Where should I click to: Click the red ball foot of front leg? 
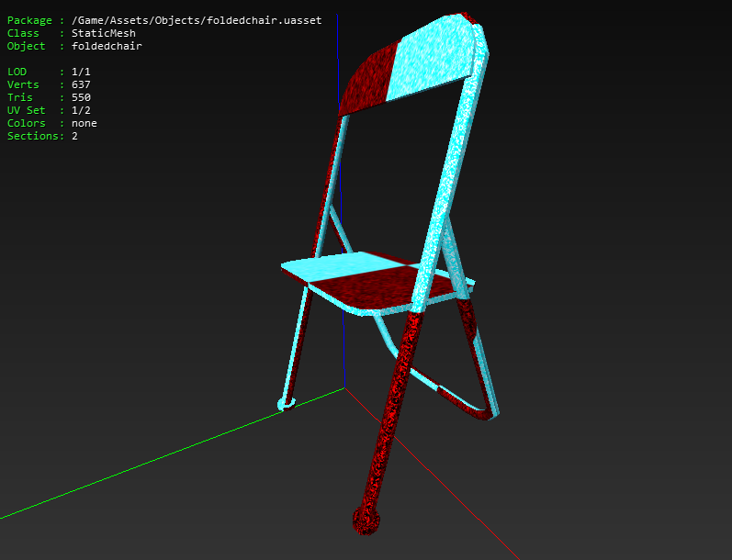366,520
